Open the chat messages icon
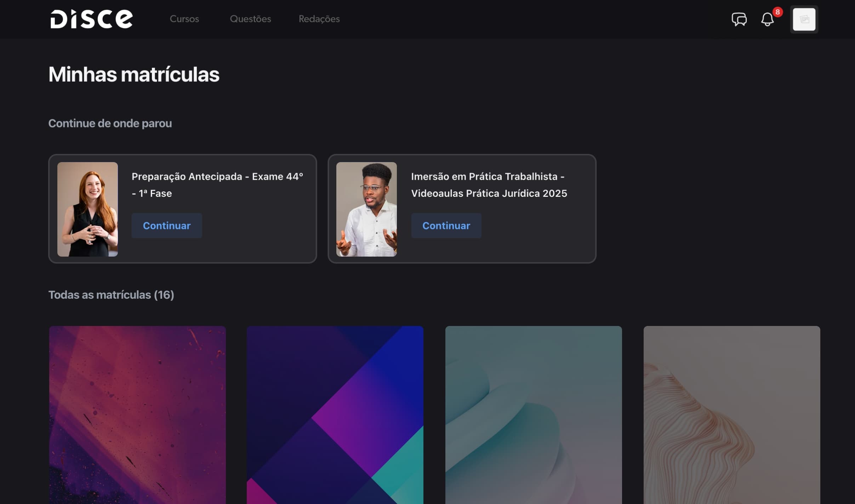 click(x=739, y=19)
